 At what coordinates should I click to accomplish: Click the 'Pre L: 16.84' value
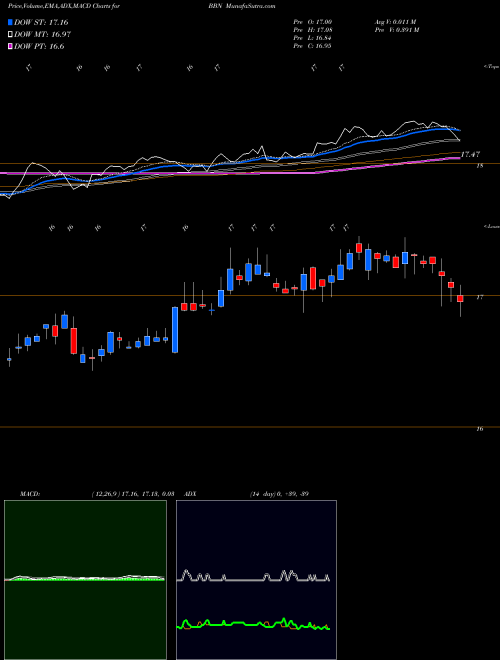[312, 38]
